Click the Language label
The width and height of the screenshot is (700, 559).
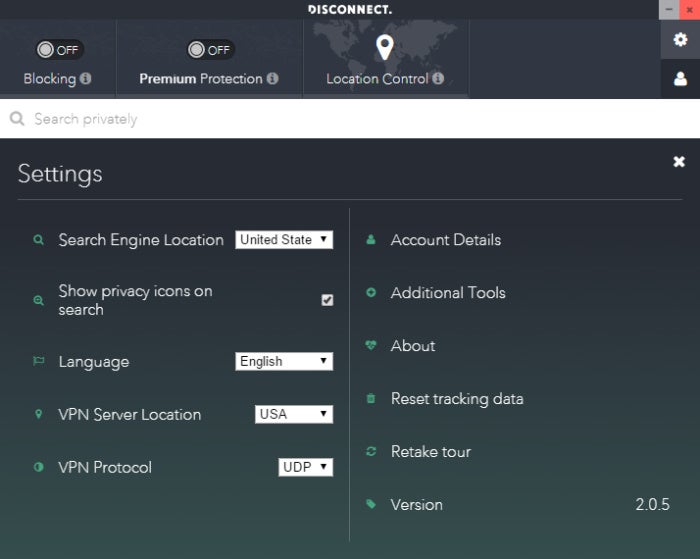(x=94, y=362)
